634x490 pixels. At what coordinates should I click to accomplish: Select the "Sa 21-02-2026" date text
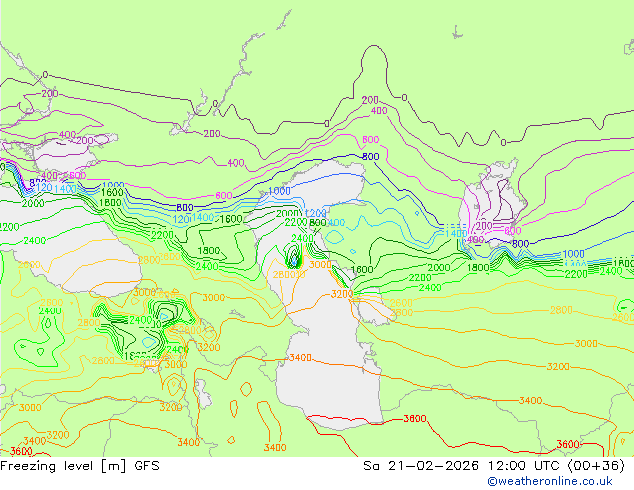point(421,466)
